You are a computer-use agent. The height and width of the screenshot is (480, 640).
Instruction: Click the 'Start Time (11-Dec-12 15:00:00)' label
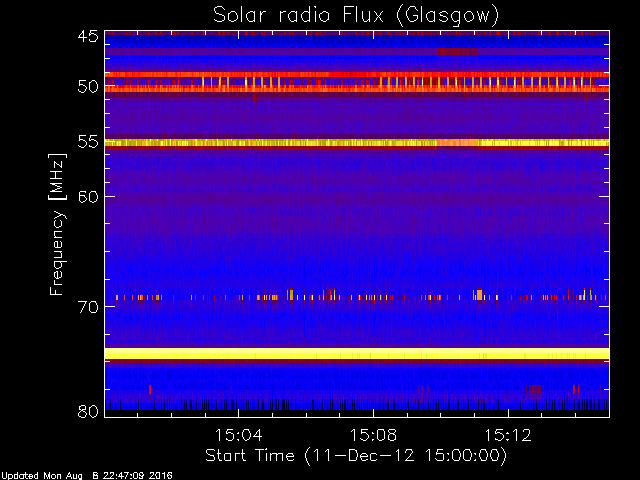[x=356, y=456]
